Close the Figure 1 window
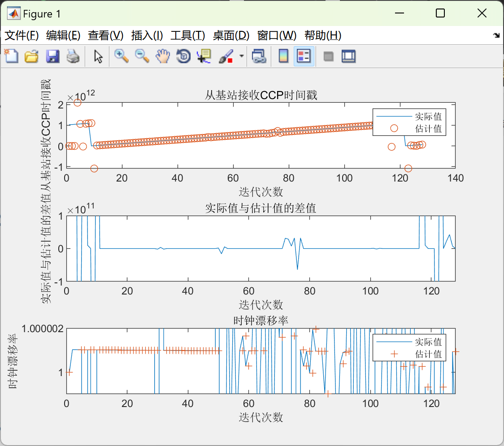 point(482,13)
